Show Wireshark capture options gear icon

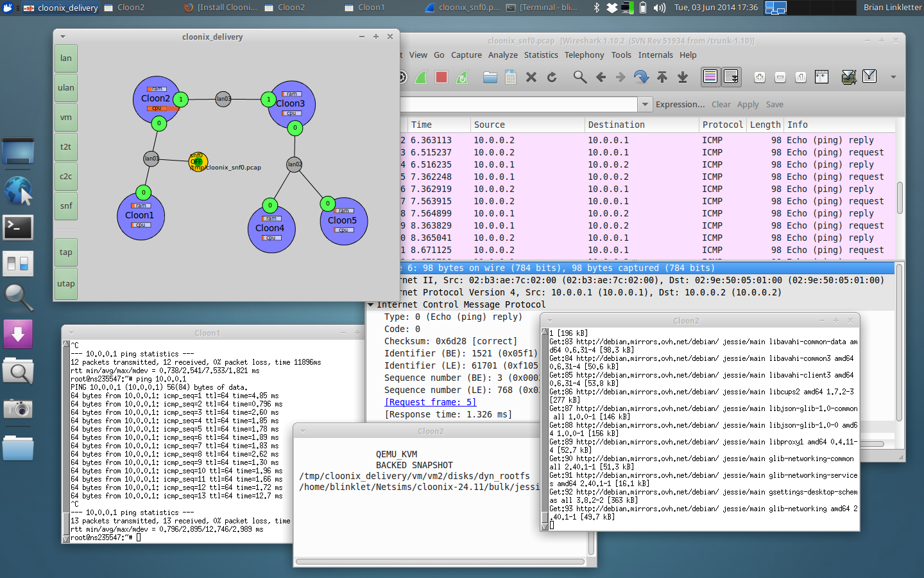(402, 77)
